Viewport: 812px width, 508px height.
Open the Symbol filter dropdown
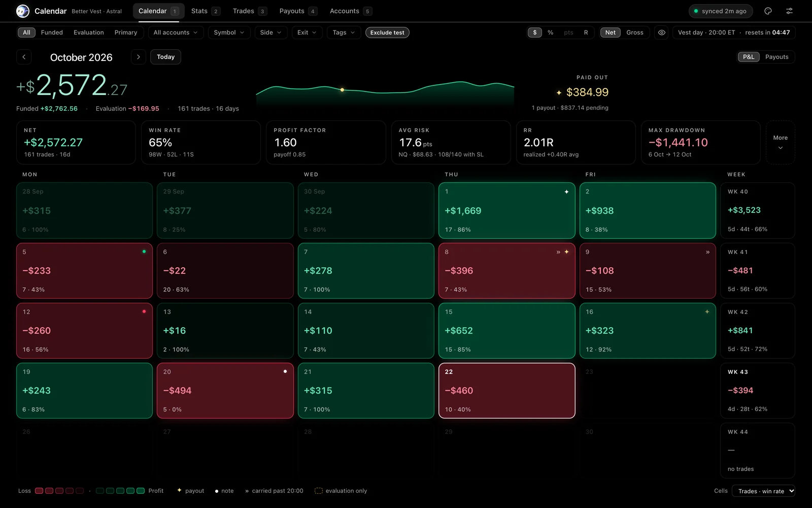[x=229, y=33]
